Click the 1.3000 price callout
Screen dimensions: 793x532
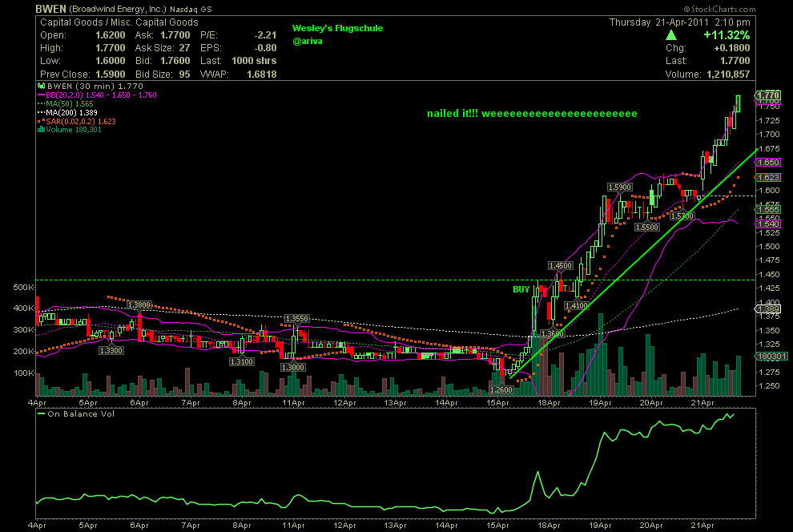point(293,367)
